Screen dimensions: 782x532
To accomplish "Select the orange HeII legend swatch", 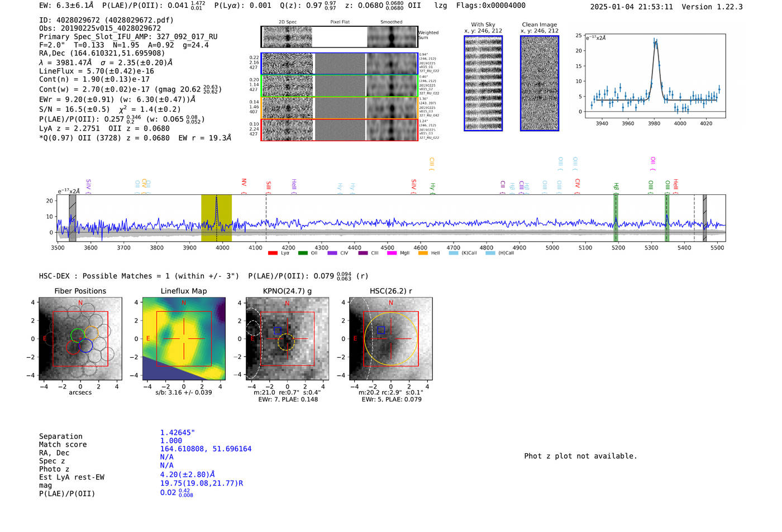I will [423, 253].
